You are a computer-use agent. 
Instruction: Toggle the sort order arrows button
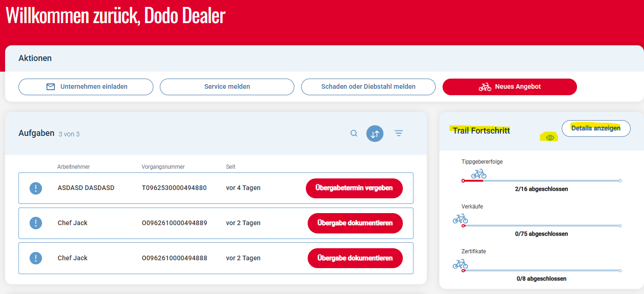(x=375, y=134)
